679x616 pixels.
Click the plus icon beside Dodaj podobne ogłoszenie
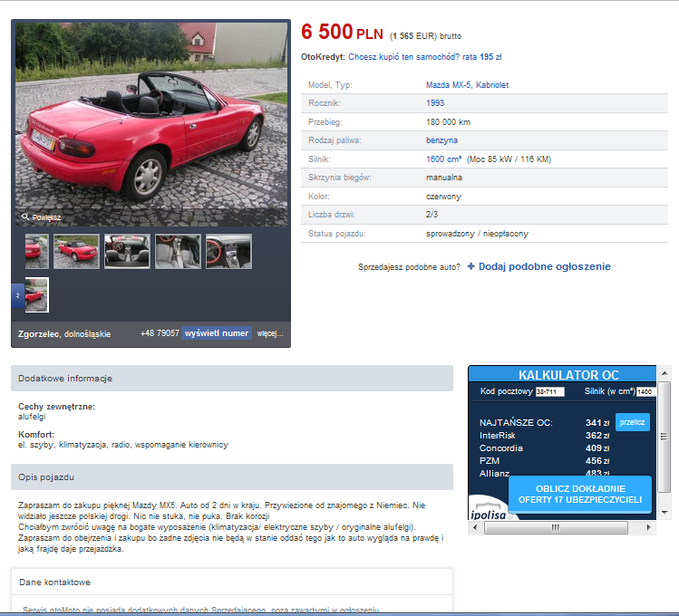click(471, 266)
